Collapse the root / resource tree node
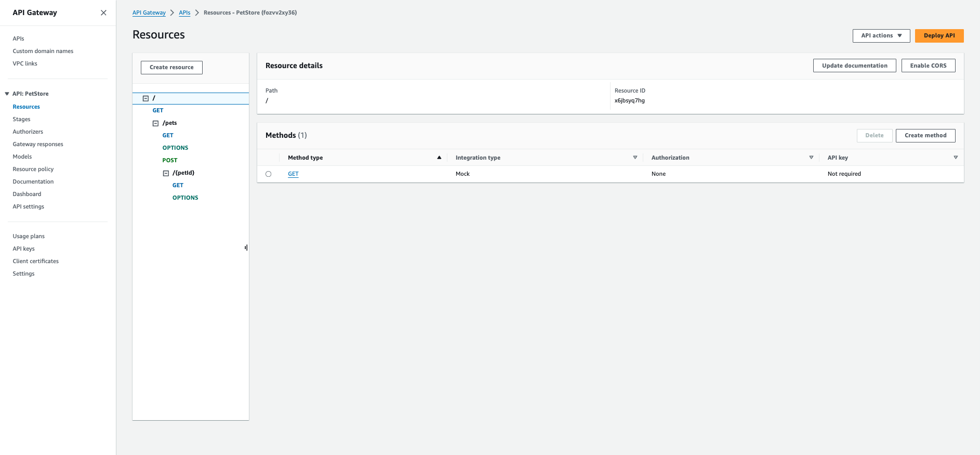980x455 pixels. [x=145, y=98]
